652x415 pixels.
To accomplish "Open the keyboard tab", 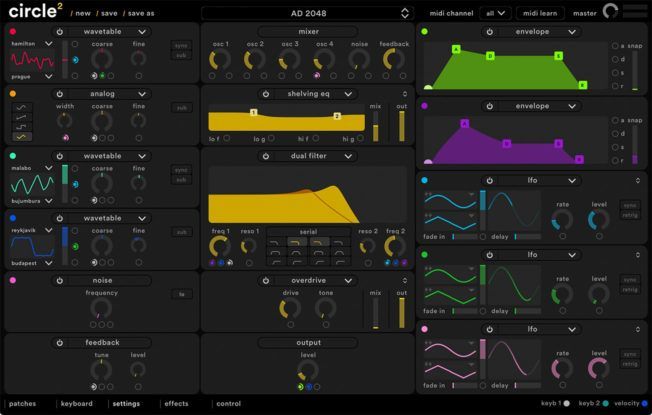I will (77, 403).
